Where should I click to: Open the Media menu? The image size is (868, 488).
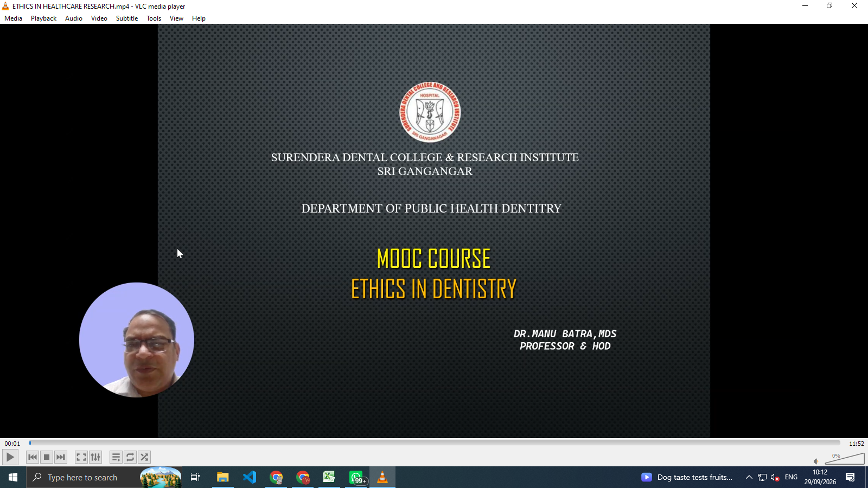[x=13, y=18]
